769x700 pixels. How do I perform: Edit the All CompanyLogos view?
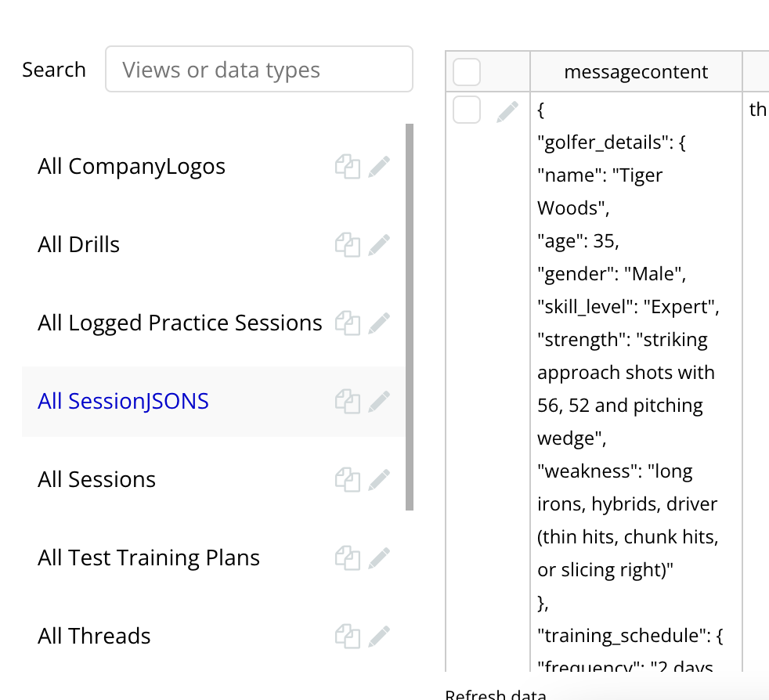tap(379, 167)
